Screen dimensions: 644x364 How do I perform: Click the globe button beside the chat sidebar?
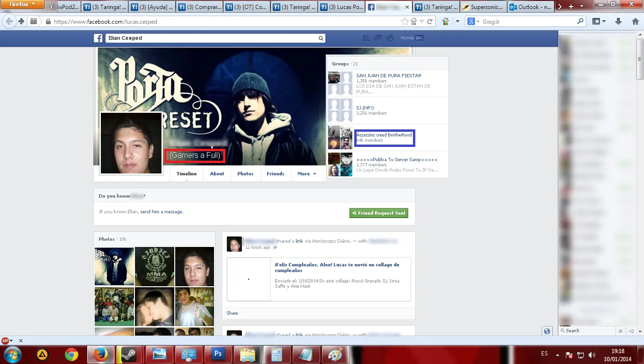[547, 331]
